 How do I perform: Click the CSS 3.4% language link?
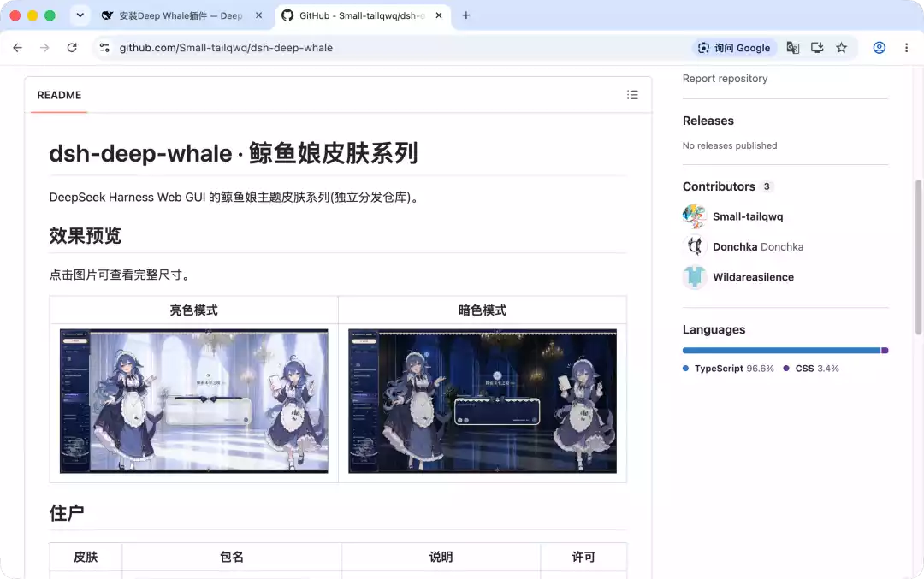[x=811, y=368]
